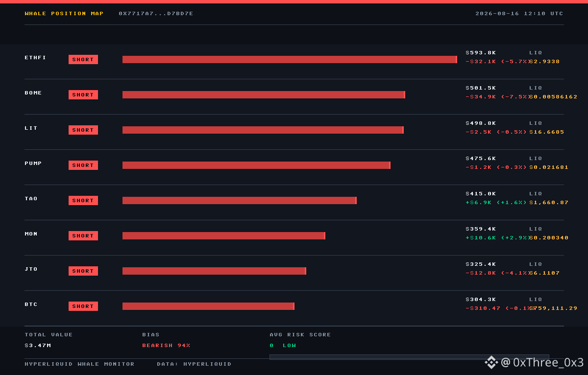Click the BEARISH 94% bias value
The image size is (588, 375).
(166, 346)
